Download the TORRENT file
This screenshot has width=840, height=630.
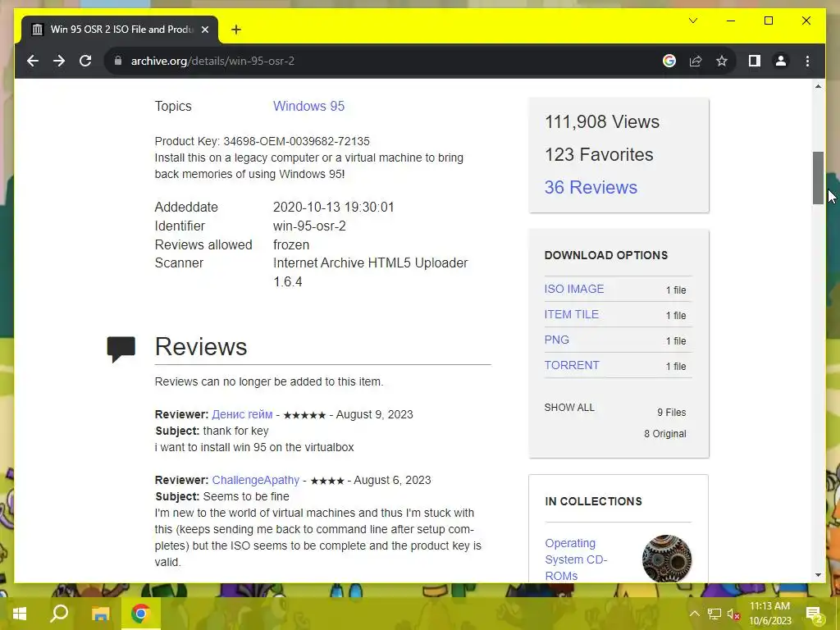pyautogui.click(x=572, y=365)
